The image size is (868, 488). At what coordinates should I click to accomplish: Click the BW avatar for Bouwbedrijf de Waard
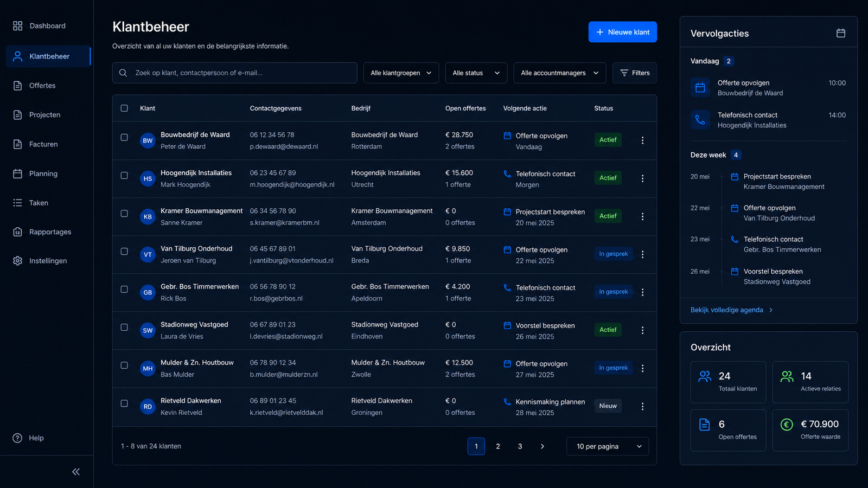coord(148,140)
